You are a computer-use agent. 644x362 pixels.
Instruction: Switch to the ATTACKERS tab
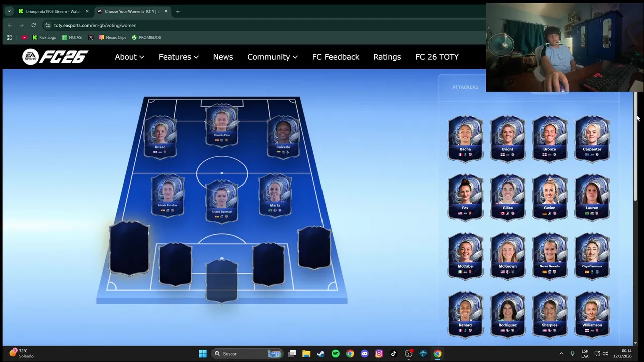pos(465,87)
